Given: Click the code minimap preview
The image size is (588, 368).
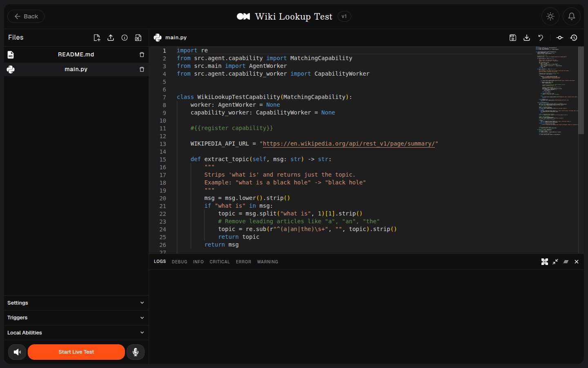Looking at the screenshot, I should click(x=557, y=91).
